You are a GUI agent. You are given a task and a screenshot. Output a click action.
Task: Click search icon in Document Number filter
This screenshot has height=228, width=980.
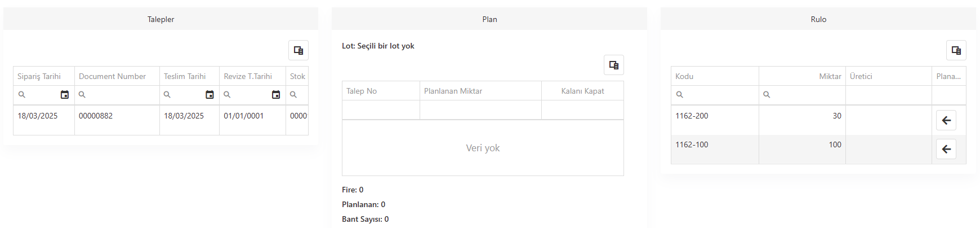[82, 95]
